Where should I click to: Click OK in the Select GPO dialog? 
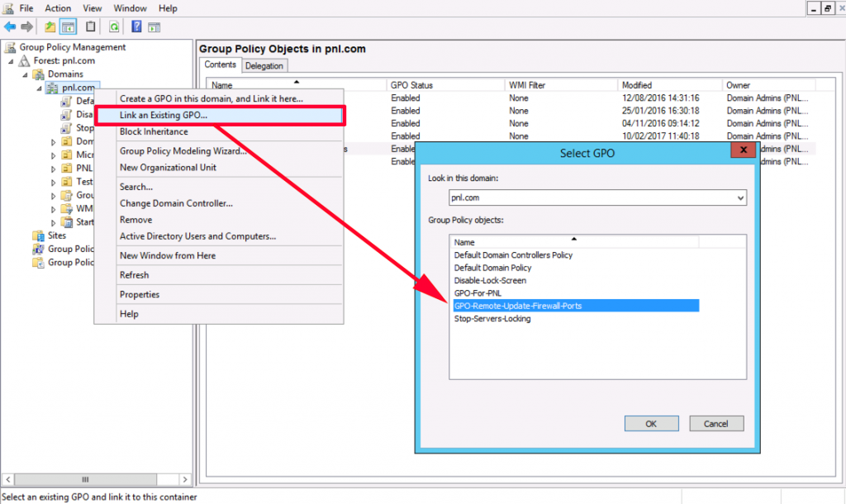click(651, 423)
